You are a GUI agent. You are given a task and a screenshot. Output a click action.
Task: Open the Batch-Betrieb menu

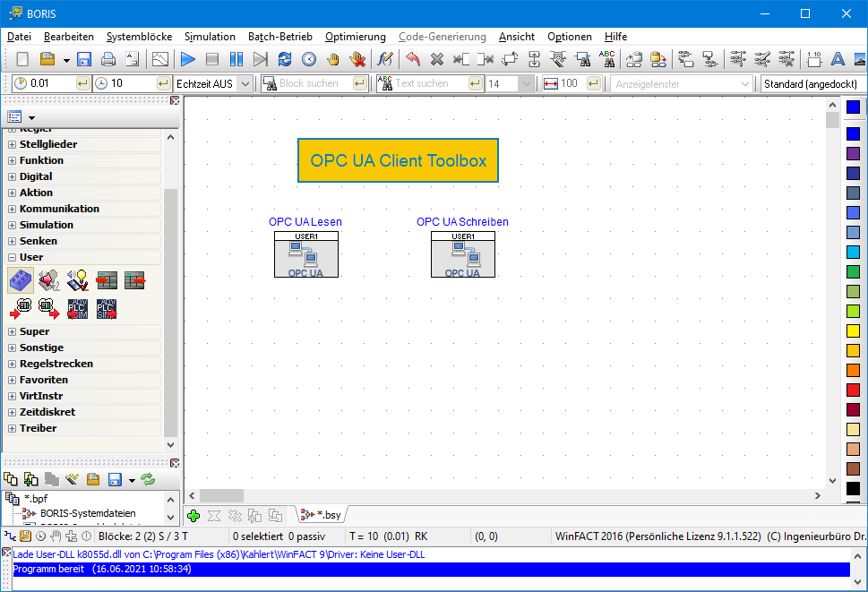tap(280, 37)
